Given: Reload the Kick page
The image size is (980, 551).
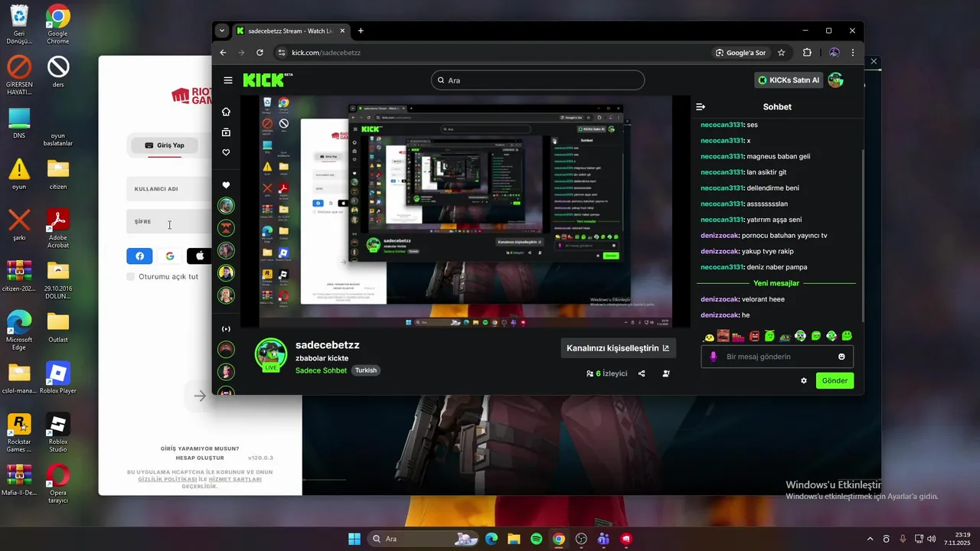Looking at the screenshot, I should pos(260,53).
